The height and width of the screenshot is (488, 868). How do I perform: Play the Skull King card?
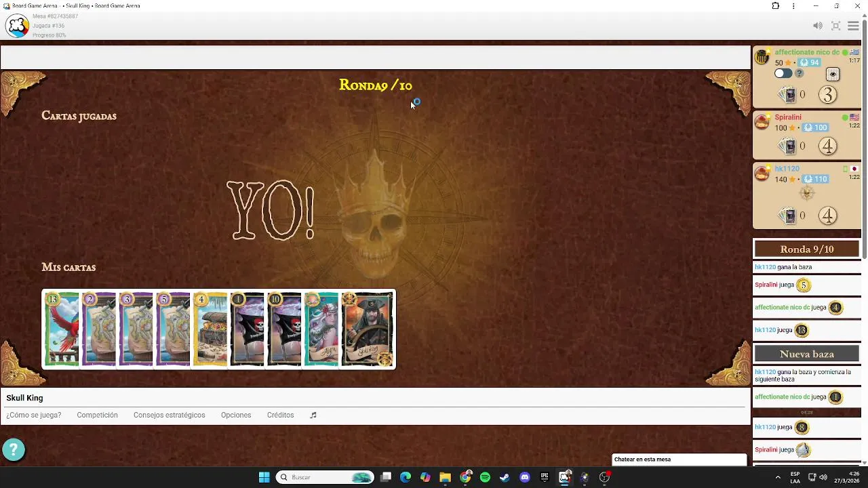pos(367,329)
